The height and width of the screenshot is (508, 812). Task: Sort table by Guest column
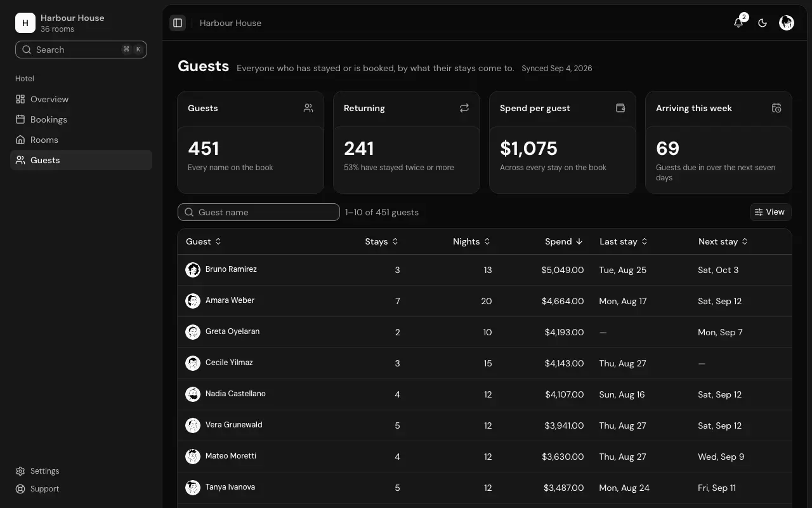204,241
